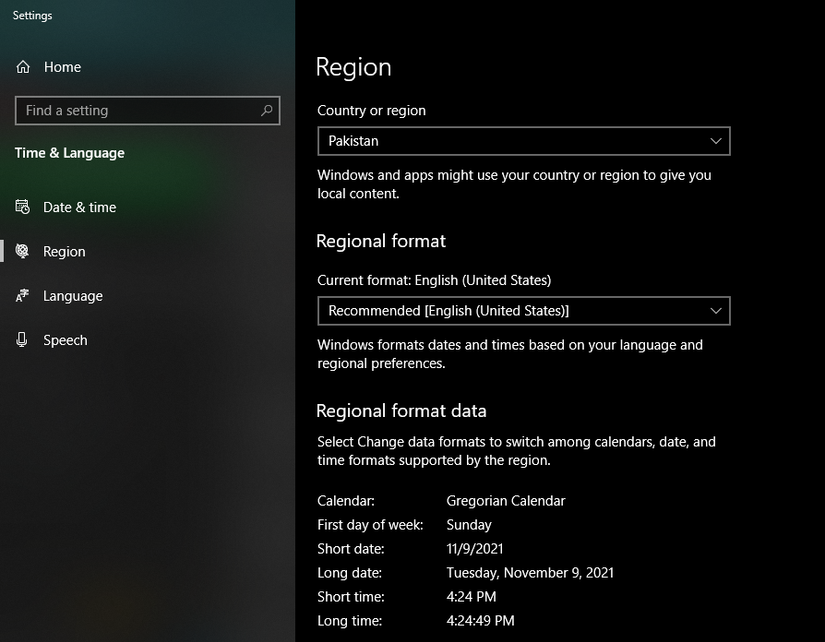Click the Regional format heading
The width and height of the screenshot is (825, 642).
coord(381,241)
